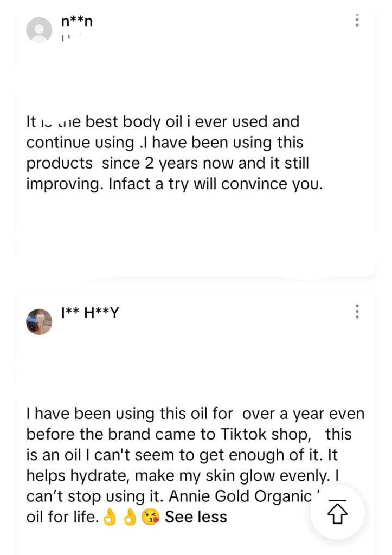This screenshot has height=555, width=392.
Task: Open I** H**Y's reviewer profile name
Action: [x=90, y=313]
